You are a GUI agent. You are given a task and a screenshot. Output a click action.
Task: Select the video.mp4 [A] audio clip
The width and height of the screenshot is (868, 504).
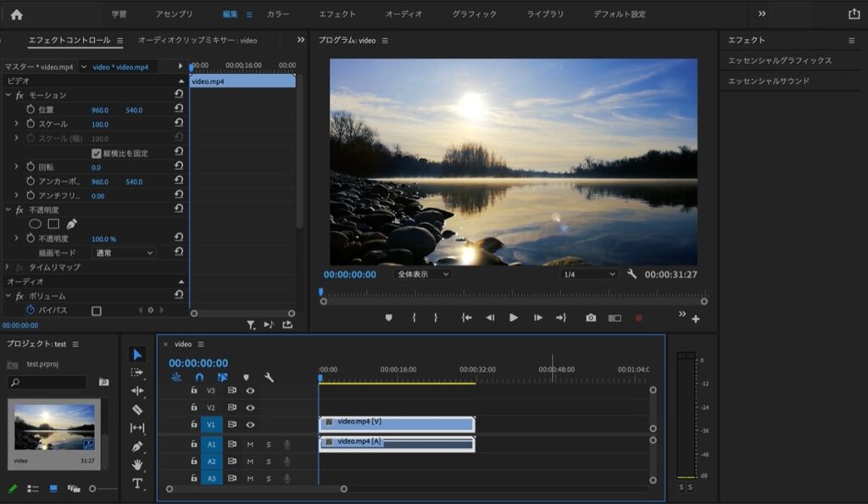coord(397,444)
